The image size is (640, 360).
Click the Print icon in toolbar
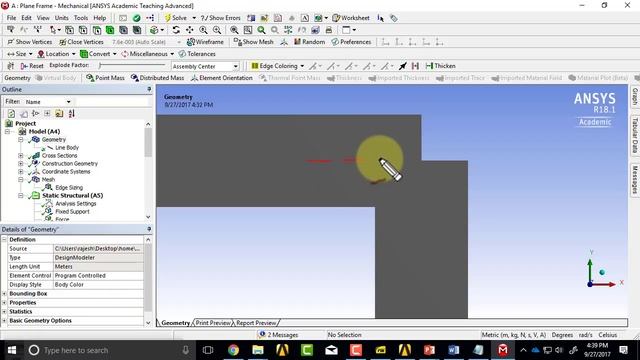329,30
